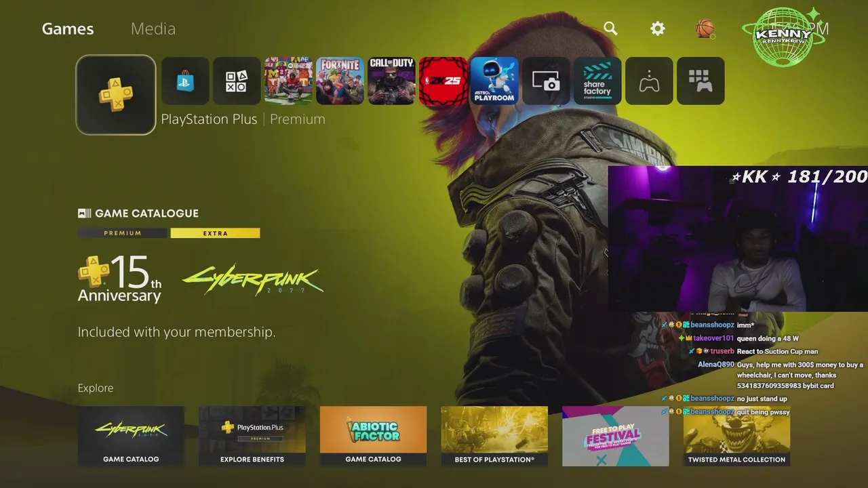Launch Call of Duty tile
Viewport: 868px width, 488px height.
391,81
